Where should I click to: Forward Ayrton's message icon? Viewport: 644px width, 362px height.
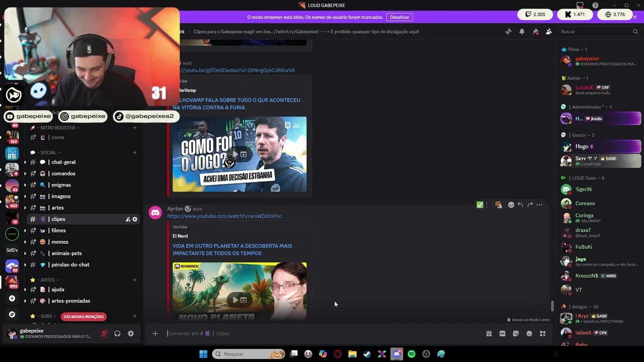point(530,205)
